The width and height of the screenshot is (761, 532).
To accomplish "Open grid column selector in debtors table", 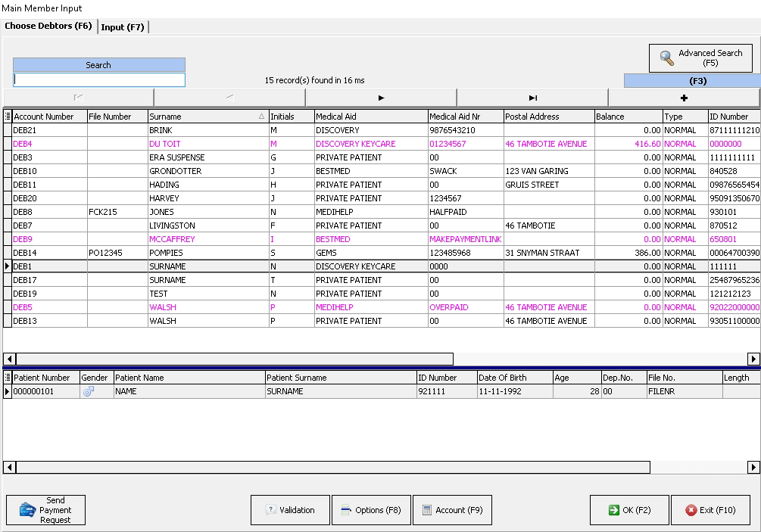I will coord(8,117).
